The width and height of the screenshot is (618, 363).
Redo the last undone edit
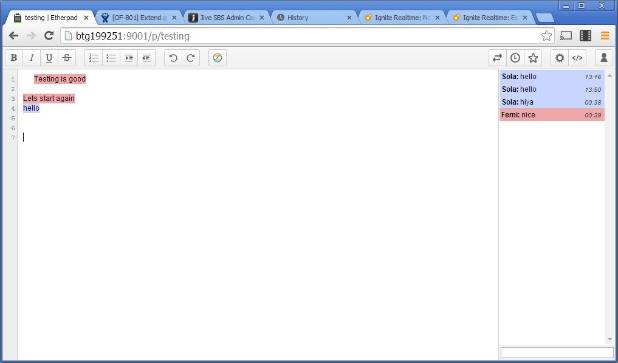click(x=191, y=58)
